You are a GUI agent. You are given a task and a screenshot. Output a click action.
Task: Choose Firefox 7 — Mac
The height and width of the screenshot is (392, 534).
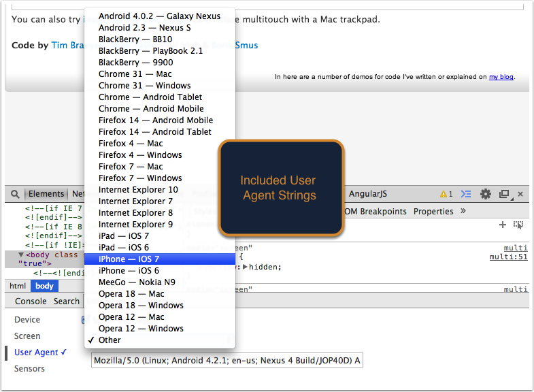(159, 167)
